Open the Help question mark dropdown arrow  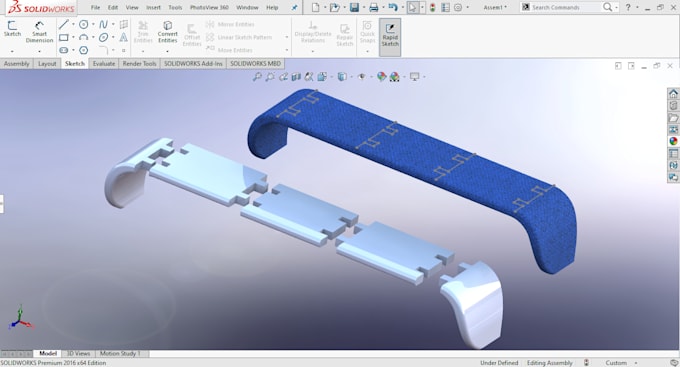[637, 7]
